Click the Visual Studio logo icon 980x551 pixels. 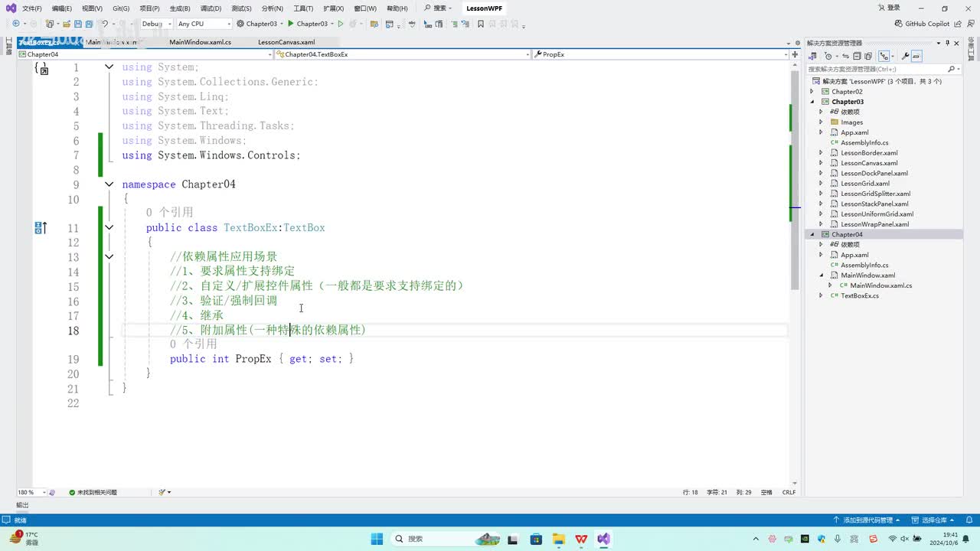click(x=11, y=8)
